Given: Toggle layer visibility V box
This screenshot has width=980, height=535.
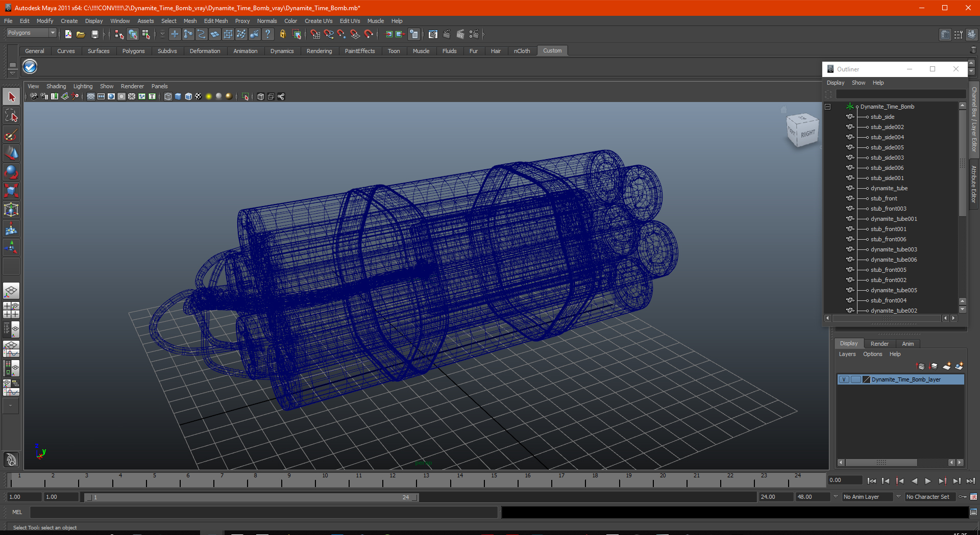Looking at the screenshot, I should [x=844, y=379].
